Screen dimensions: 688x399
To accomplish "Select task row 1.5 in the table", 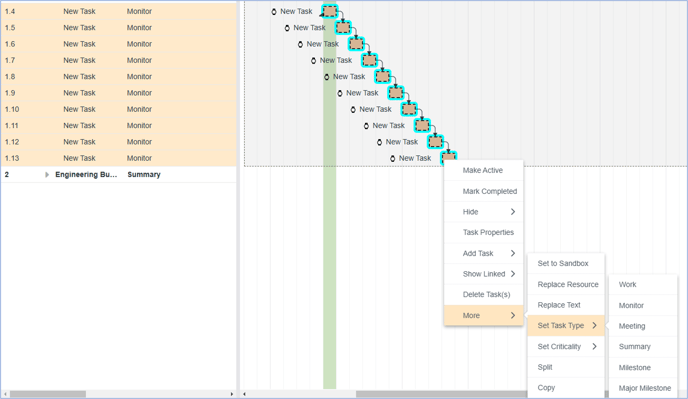I will 118,28.
